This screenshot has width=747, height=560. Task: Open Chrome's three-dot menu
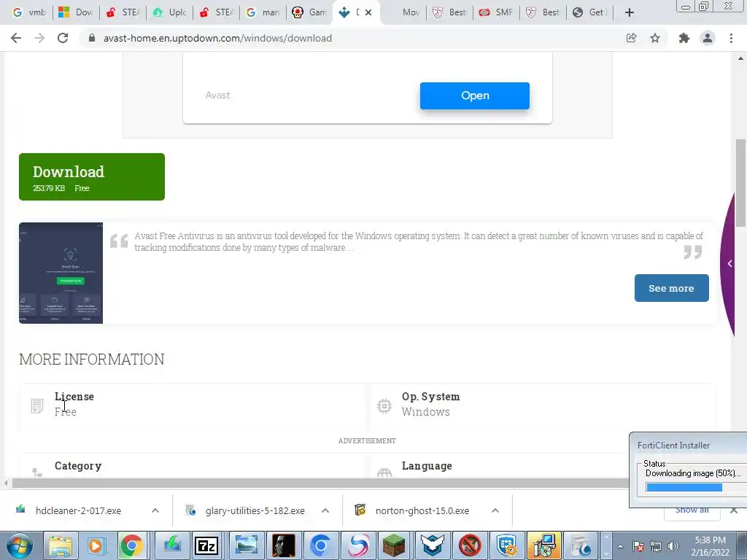(x=731, y=38)
